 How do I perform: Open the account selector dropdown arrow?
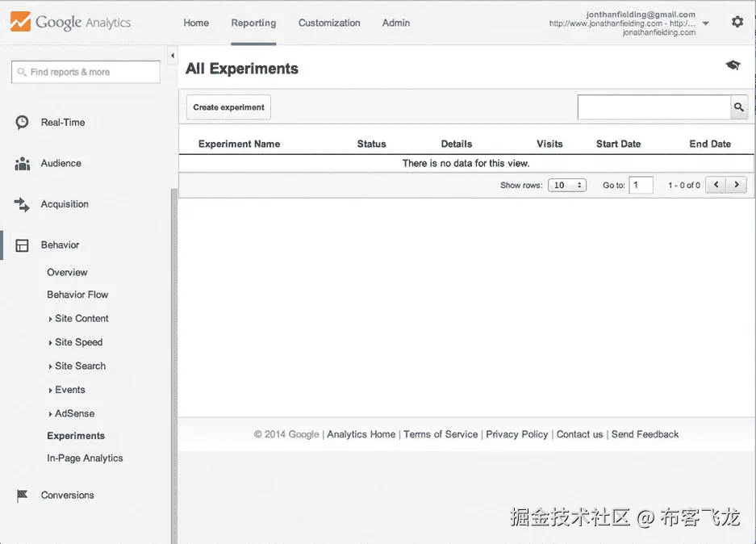[705, 23]
